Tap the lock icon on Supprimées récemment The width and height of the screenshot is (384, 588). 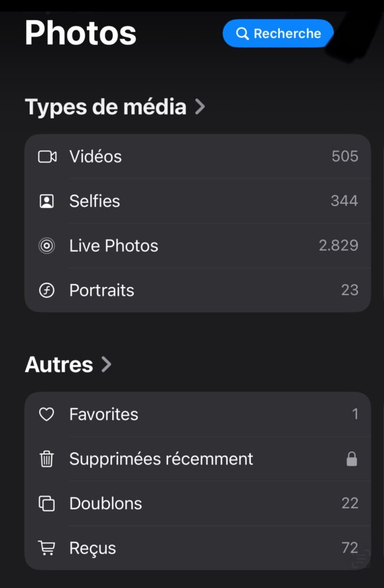(x=352, y=459)
